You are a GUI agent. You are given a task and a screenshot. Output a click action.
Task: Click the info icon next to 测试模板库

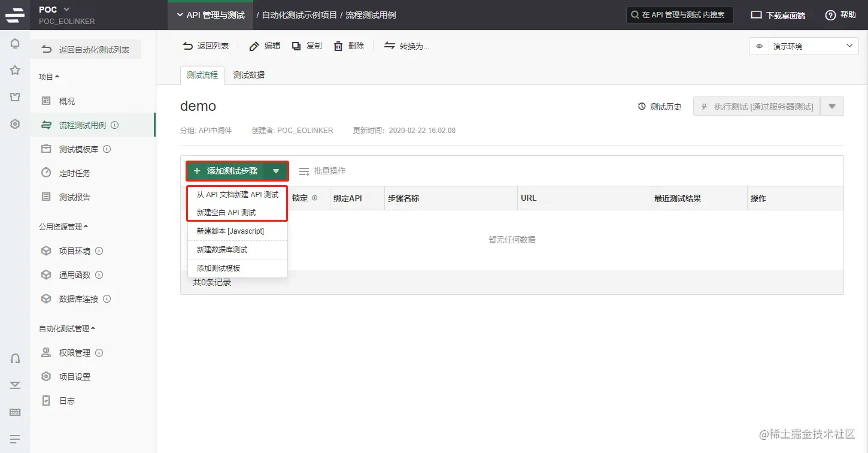(107, 149)
